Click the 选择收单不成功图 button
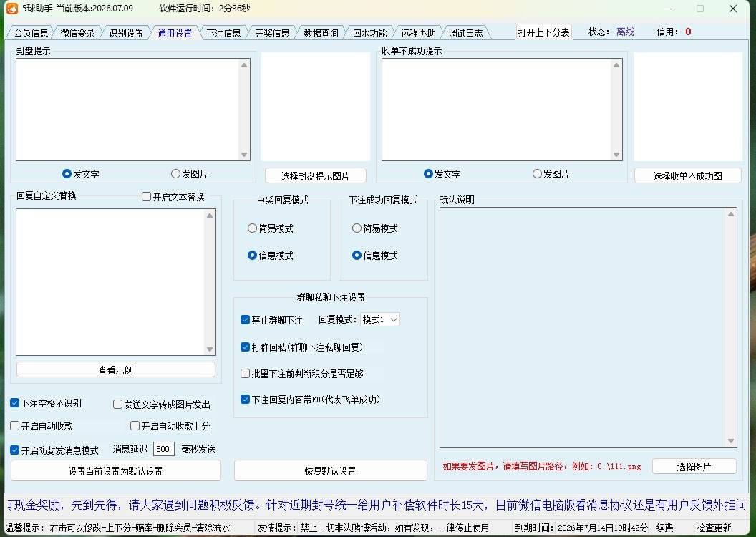This screenshot has height=537, width=756. click(x=687, y=176)
